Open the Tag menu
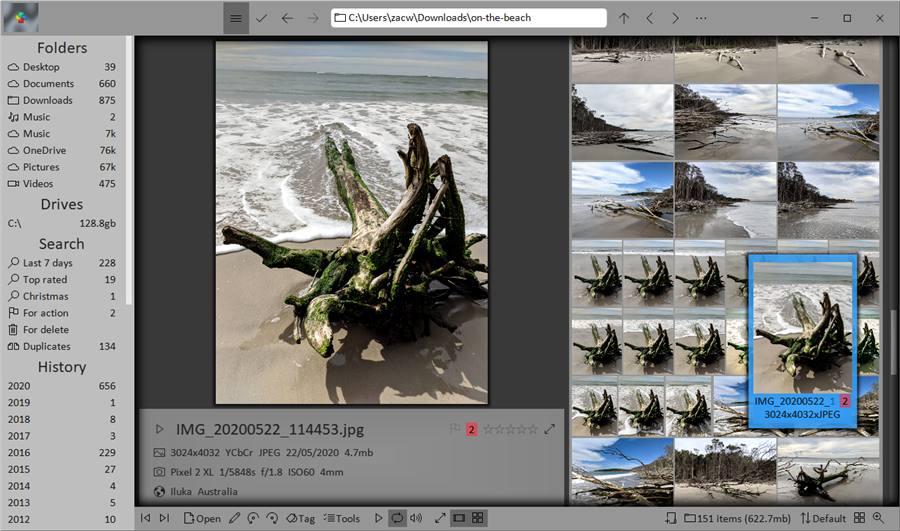The height and width of the screenshot is (531, 900). [301, 518]
